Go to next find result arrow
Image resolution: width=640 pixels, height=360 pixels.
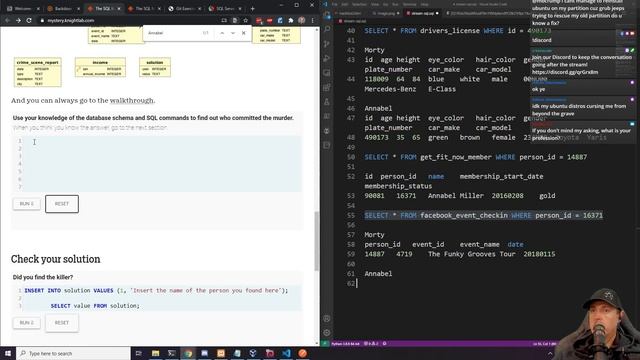[233, 33]
